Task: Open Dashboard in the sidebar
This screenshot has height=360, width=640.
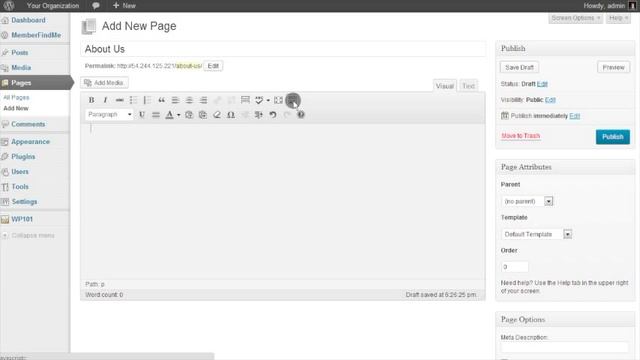Action: coord(28,20)
